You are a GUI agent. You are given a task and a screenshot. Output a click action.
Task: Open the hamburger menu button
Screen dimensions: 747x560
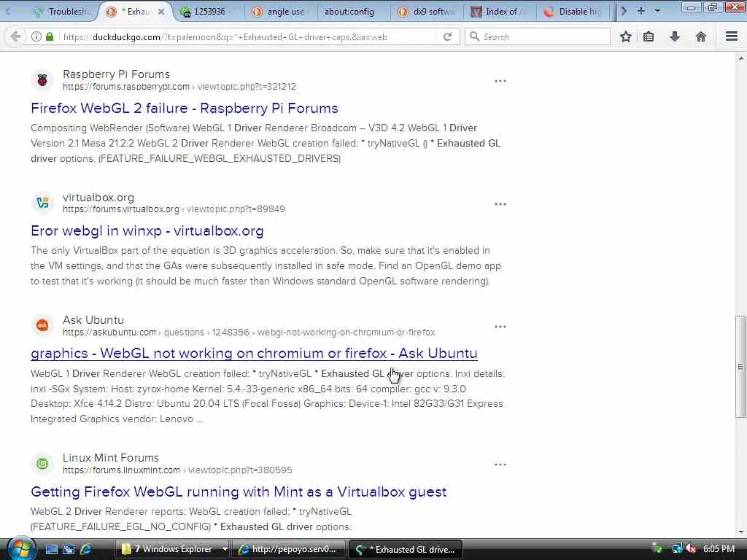pyautogui.click(x=731, y=36)
